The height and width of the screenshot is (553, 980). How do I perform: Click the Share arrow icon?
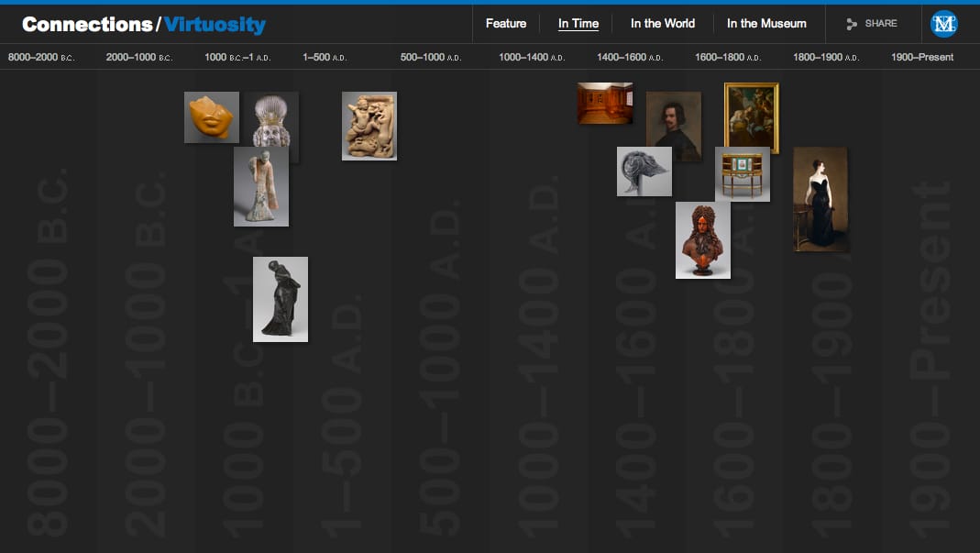(852, 24)
